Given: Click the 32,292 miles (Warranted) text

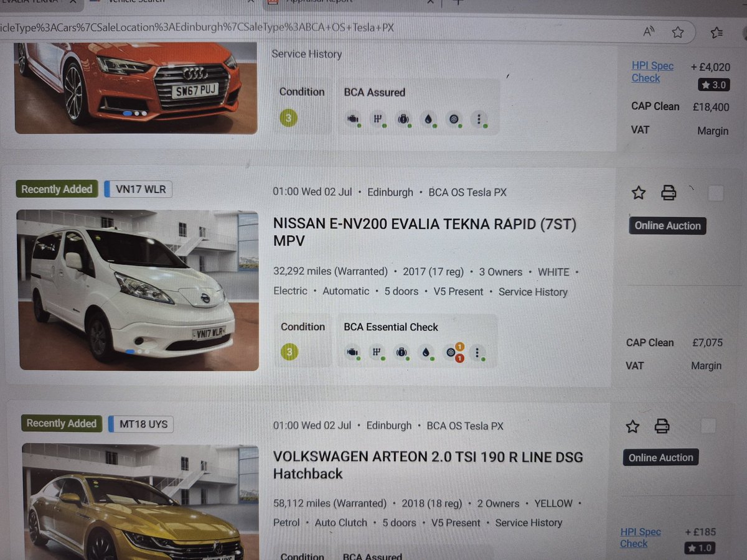Looking at the screenshot, I should (331, 271).
